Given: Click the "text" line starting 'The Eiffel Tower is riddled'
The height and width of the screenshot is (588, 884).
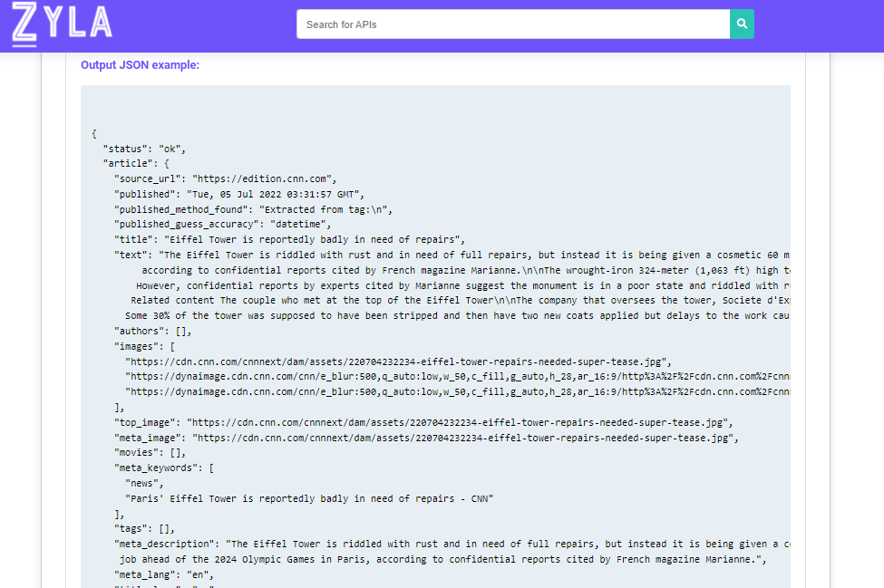Looking at the screenshot, I should tap(452, 255).
